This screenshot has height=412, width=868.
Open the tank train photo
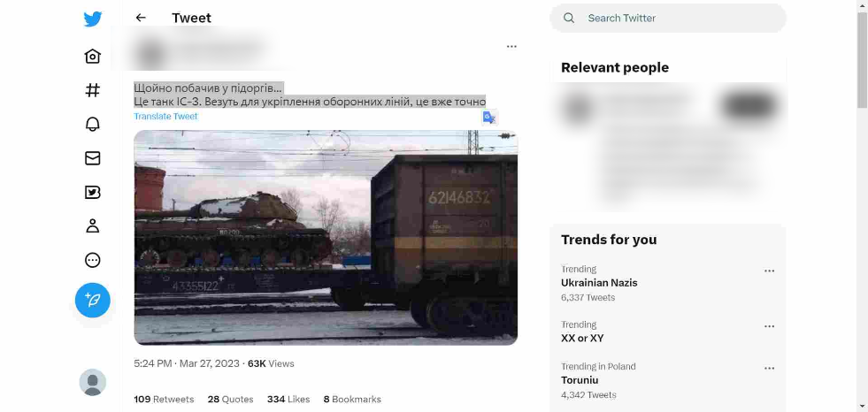326,237
